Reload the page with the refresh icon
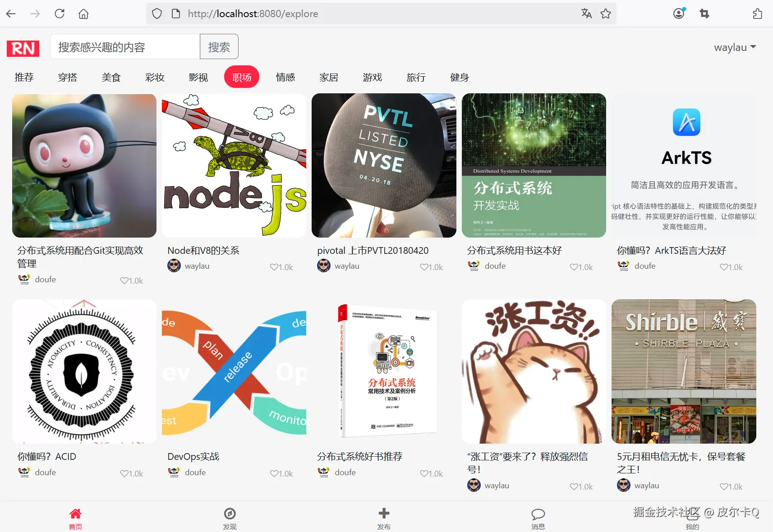 tap(59, 14)
